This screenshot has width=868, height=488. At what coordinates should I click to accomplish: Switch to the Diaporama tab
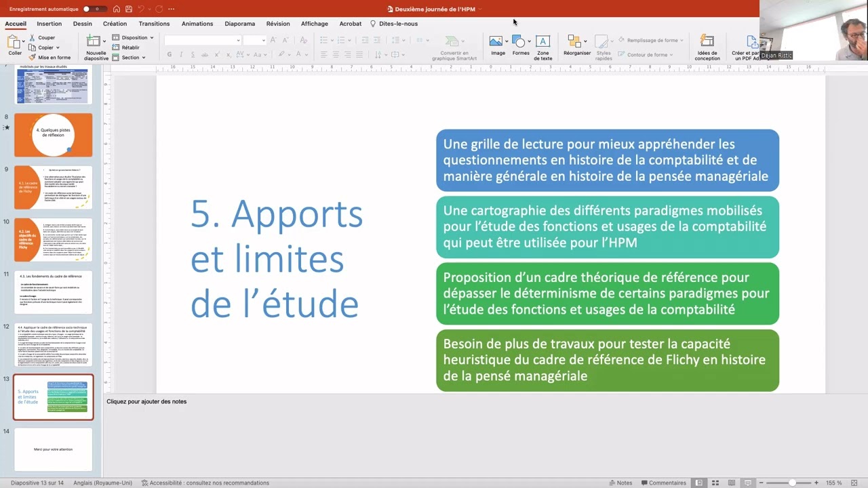pos(240,24)
